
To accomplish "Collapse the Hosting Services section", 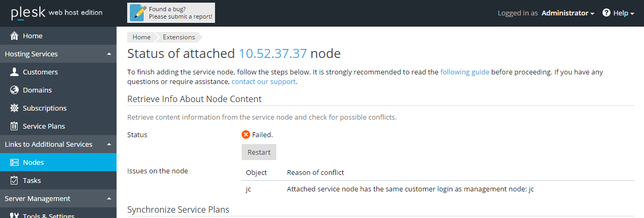I will 109,54.
